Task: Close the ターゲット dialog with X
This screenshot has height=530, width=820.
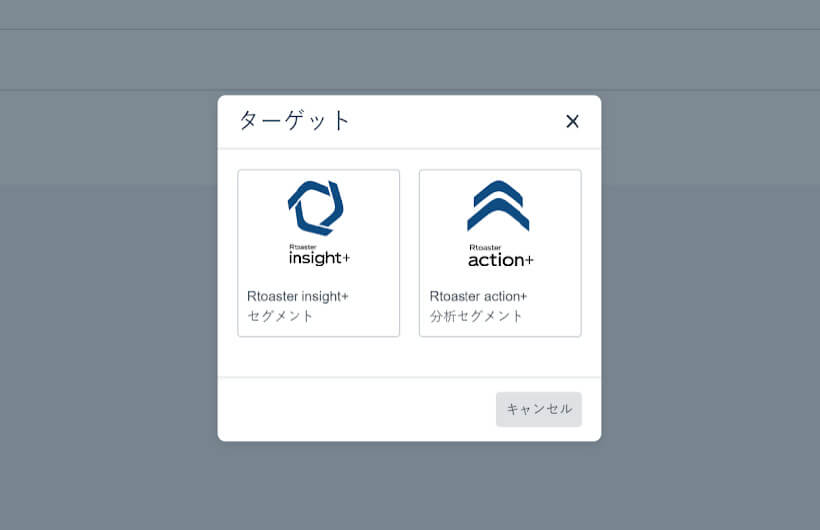Action: [x=572, y=121]
